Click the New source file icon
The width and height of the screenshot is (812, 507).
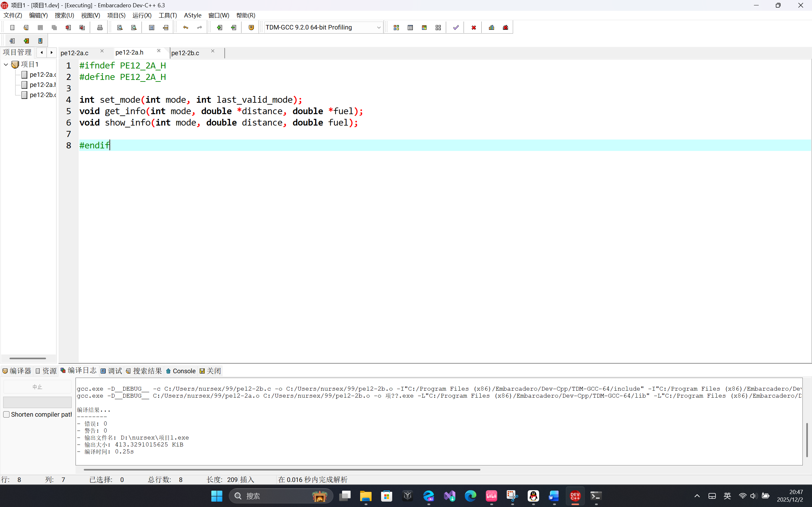(x=12, y=28)
